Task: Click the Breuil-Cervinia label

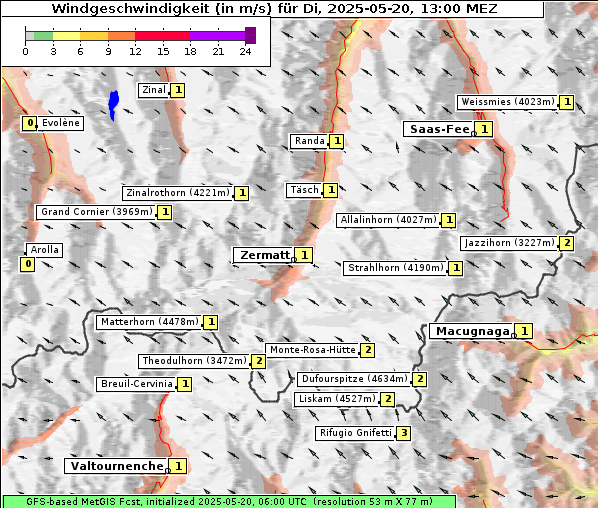Action: [x=137, y=384]
